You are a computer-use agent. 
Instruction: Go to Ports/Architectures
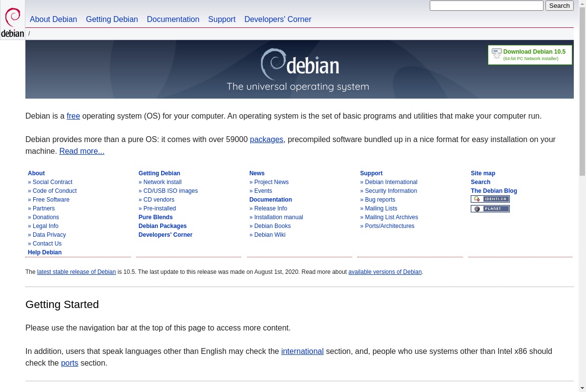390,226
